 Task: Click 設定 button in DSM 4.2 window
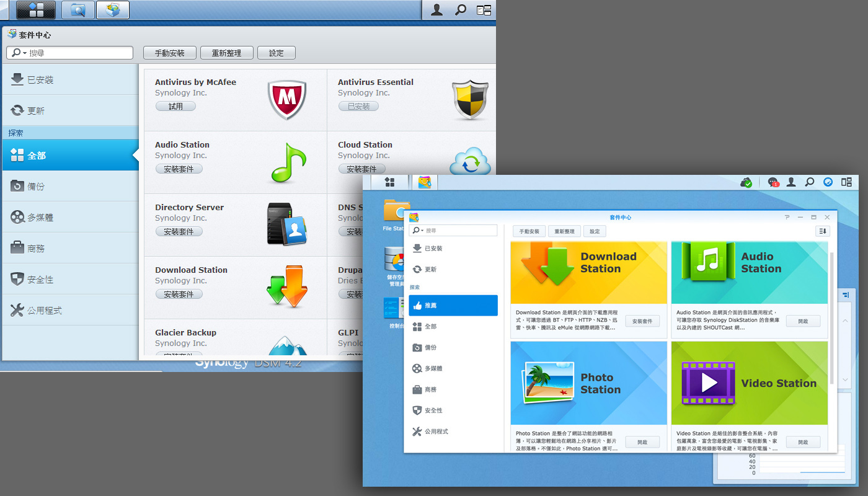(277, 53)
